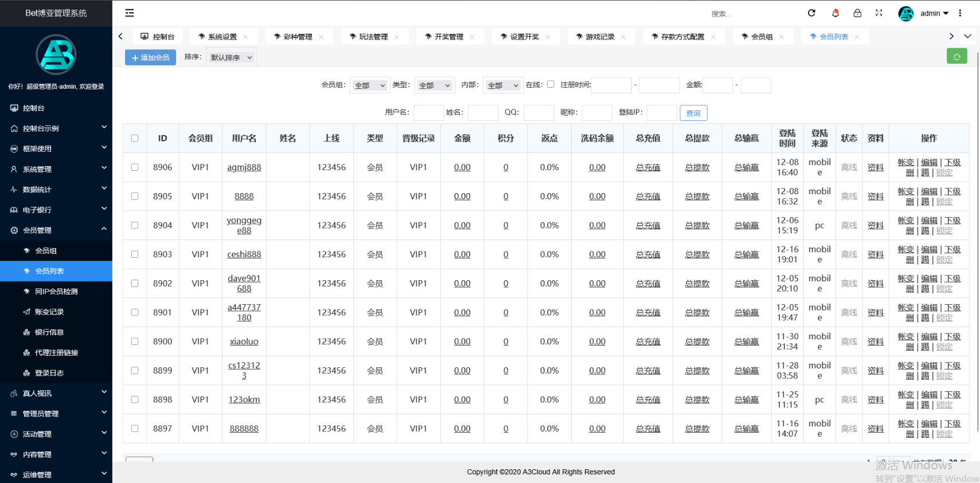Open the 类型 filter dropdown
This screenshot has height=483, width=980.
click(435, 85)
